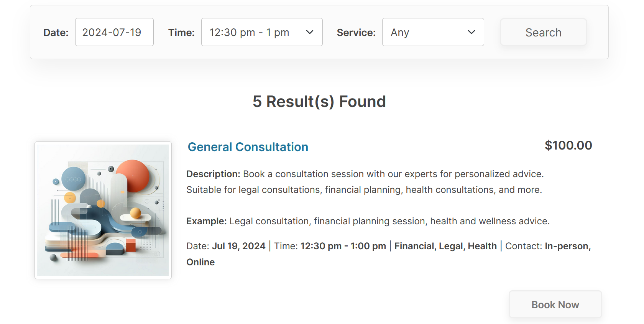Viewport: 644px width, 324px height.
Task: Click the 5 Result(s) Found heading
Action: pos(319,102)
